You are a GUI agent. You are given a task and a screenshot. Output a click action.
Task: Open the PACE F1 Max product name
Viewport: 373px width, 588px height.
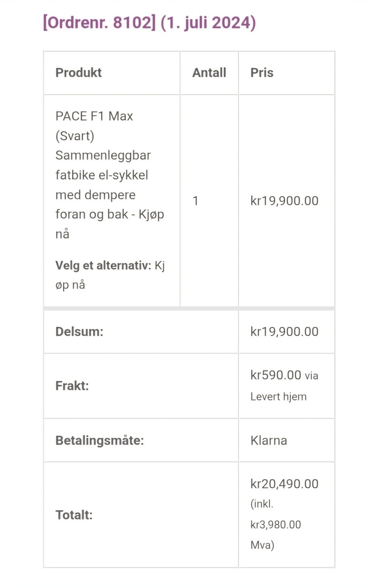(x=94, y=116)
